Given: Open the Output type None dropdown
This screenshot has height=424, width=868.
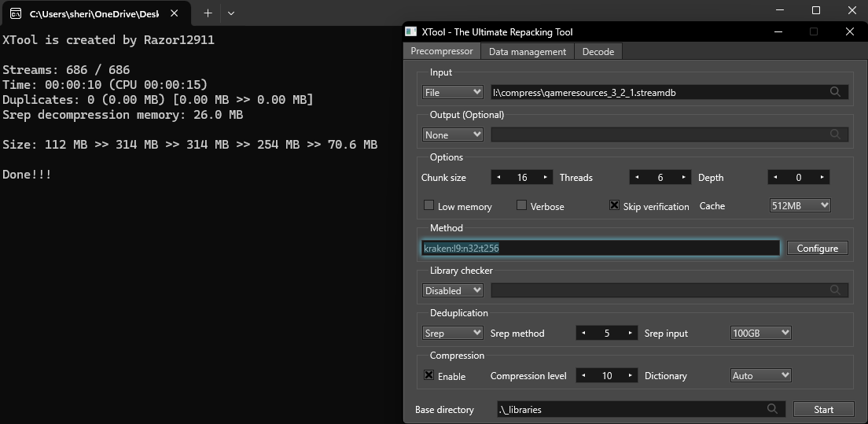Looking at the screenshot, I should 453,135.
